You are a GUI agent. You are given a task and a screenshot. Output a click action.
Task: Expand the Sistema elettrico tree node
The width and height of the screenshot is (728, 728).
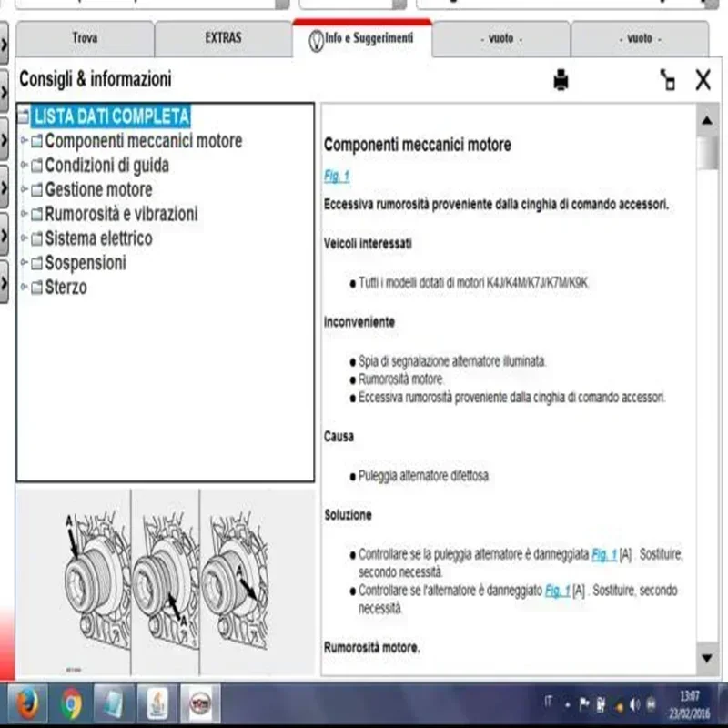[24, 239]
